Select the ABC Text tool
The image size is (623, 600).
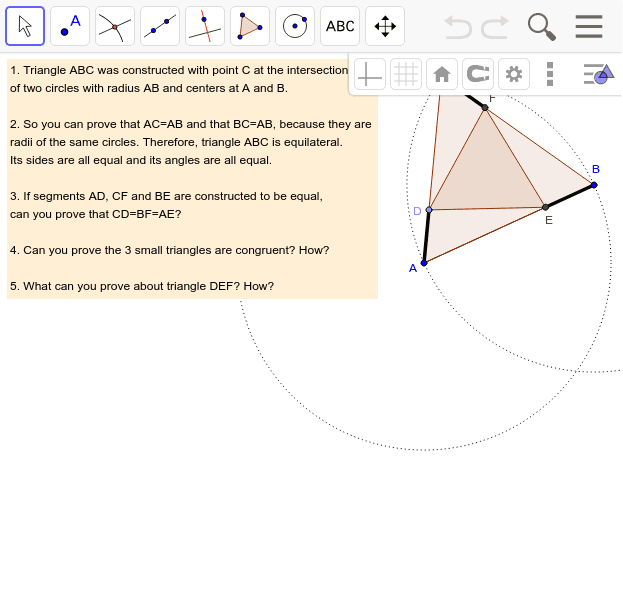340,26
